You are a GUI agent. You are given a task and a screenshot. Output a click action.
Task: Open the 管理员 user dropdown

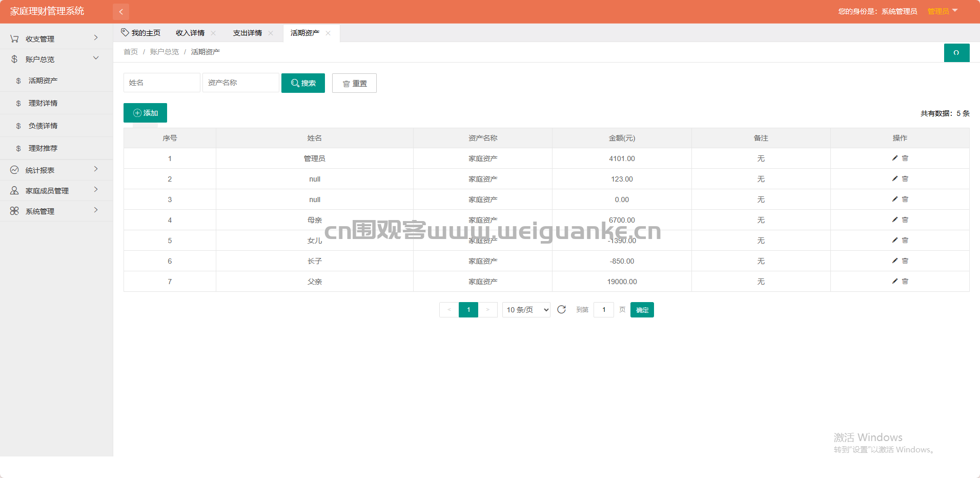point(943,11)
